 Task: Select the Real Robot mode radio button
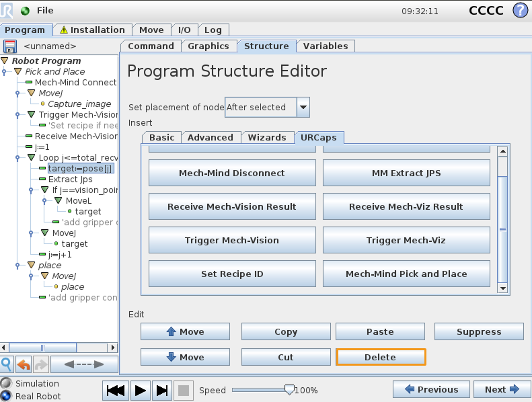point(7,395)
